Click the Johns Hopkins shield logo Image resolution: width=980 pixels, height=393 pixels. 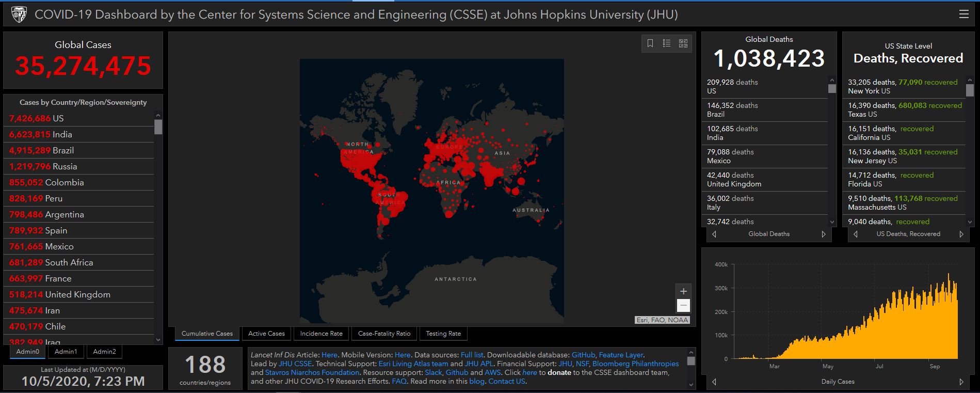click(x=19, y=14)
